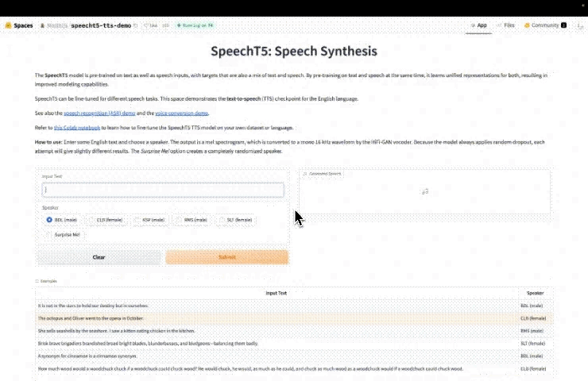Select the BDL (male) speaker

tap(62, 220)
